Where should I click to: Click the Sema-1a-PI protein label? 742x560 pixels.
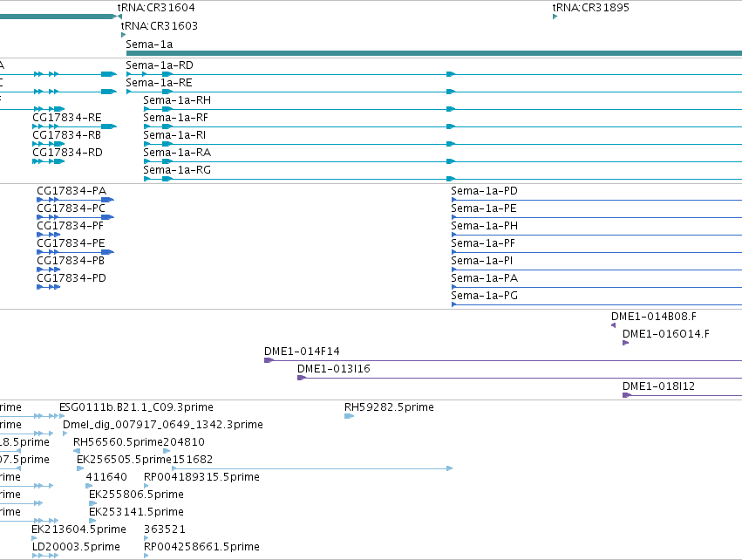[481, 262]
